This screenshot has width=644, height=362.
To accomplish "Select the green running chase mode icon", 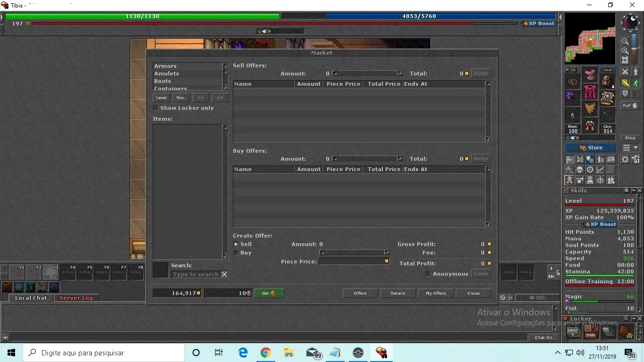I will pyautogui.click(x=635, y=82).
